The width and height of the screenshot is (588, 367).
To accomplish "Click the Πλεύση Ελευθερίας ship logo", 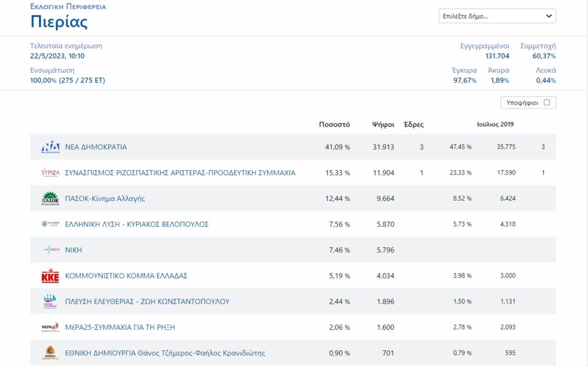I will [50, 302].
